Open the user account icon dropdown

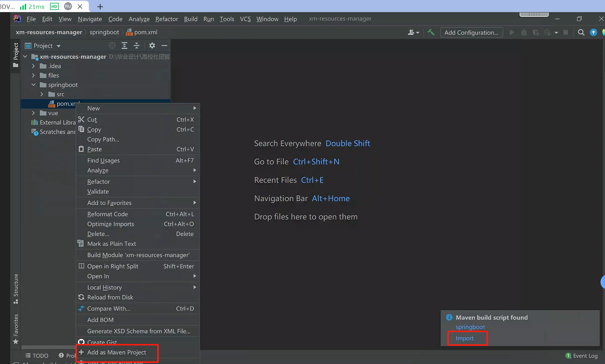point(413,33)
